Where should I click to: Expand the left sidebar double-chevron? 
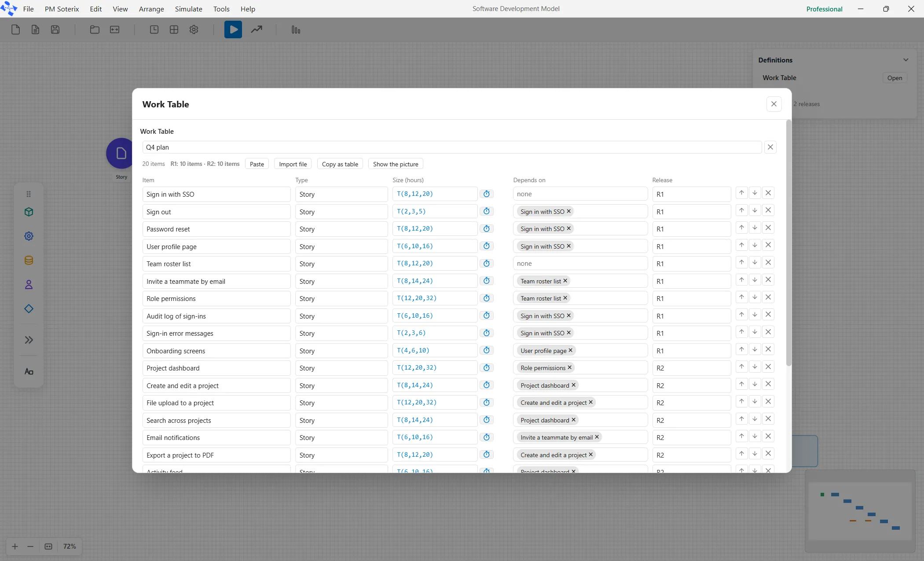click(x=29, y=340)
